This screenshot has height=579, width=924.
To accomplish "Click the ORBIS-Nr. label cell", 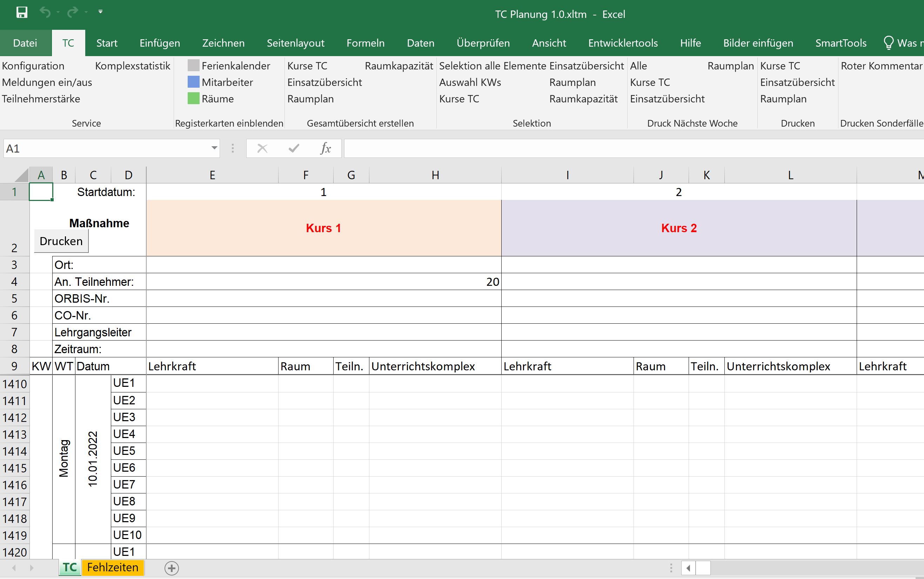I will pos(99,298).
